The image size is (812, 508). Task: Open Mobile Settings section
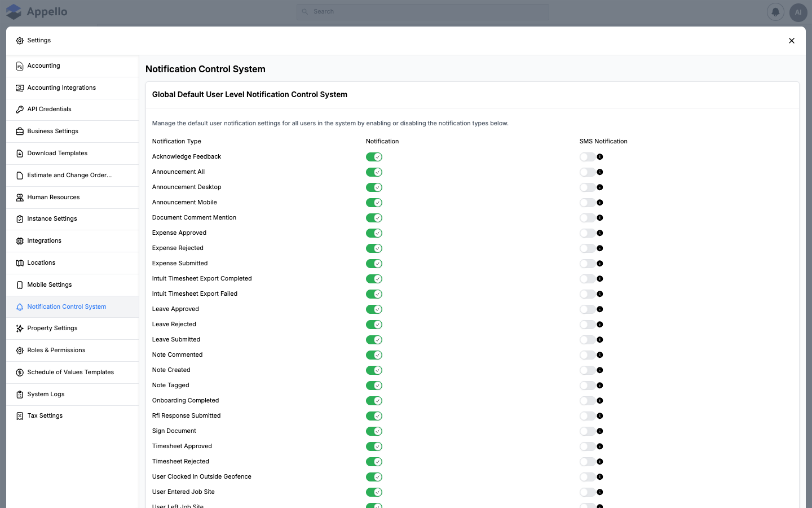pos(72,285)
